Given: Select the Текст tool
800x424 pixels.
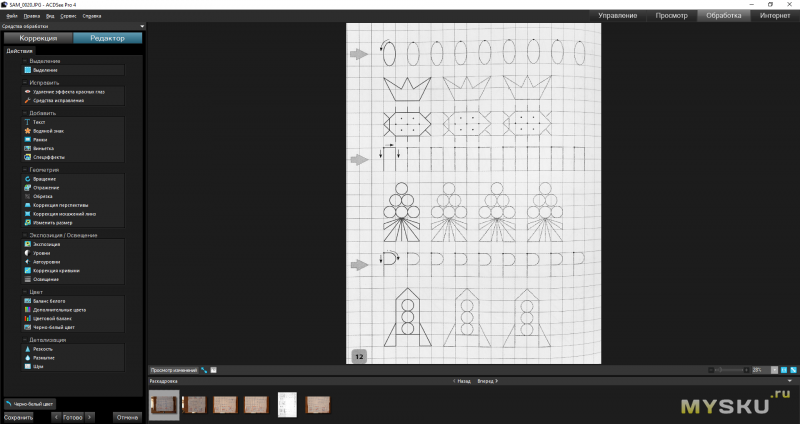Looking at the screenshot, I should 39,122.
